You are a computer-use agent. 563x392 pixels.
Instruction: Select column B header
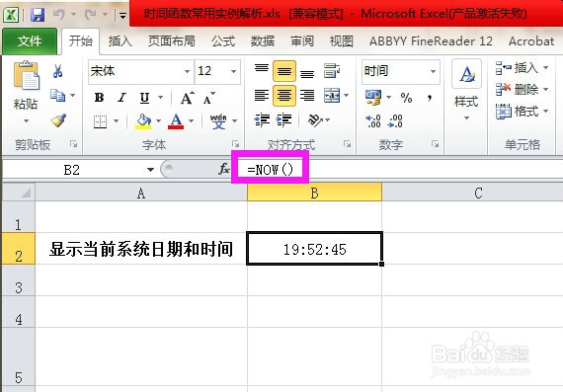(x=314, y=193)
